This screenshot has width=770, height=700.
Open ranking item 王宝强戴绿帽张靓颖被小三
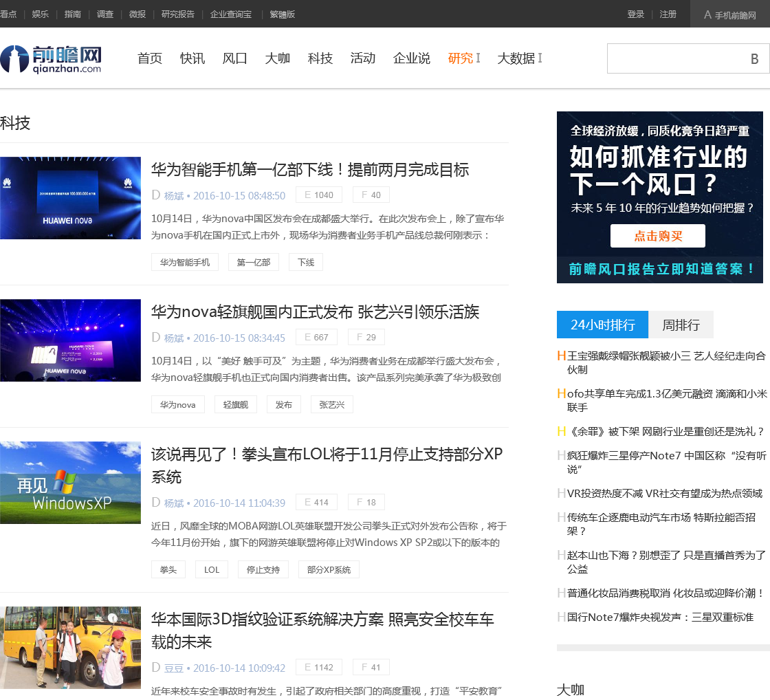666,363
